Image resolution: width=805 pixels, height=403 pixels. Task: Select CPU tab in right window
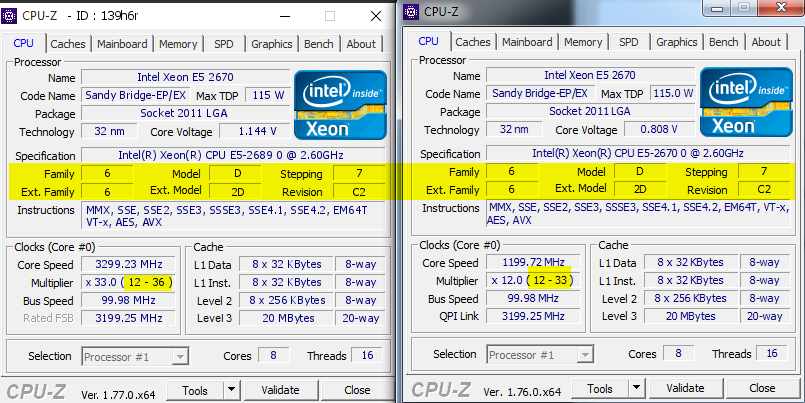[429, 41]
